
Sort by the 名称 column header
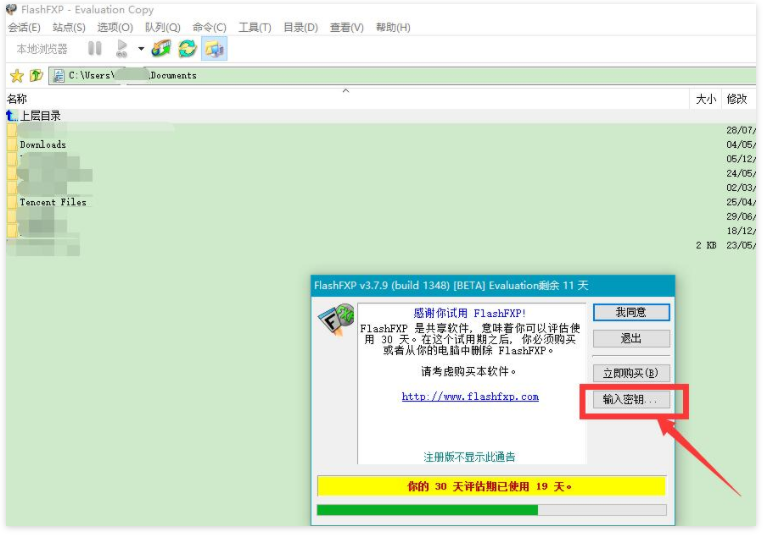(x=347, y=99)
